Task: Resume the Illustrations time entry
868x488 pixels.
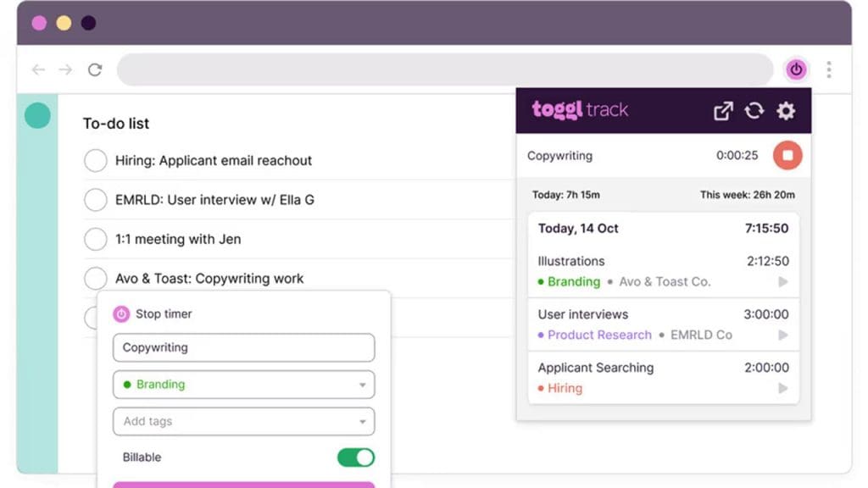Action: click(782, 282)
